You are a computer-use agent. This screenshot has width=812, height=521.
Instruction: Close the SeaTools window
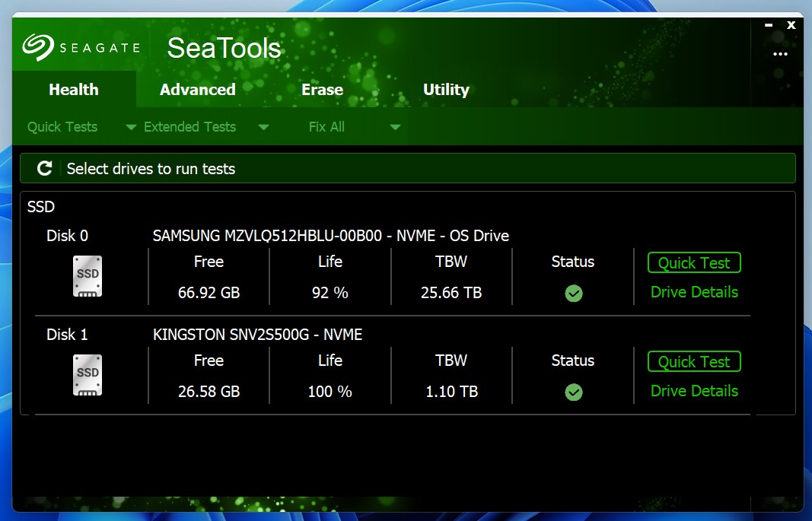[791, 24]
